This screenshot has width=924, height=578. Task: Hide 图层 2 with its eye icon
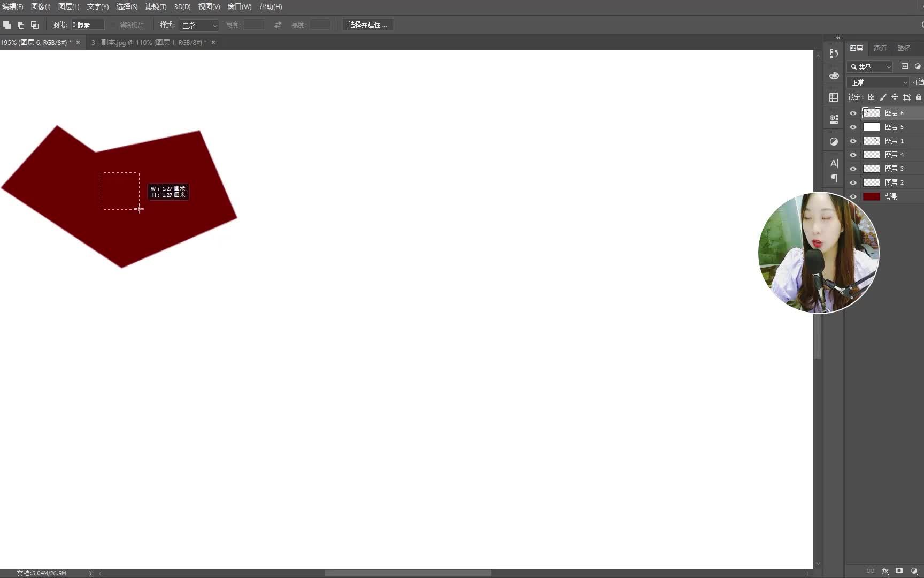[x=853, y=182]
